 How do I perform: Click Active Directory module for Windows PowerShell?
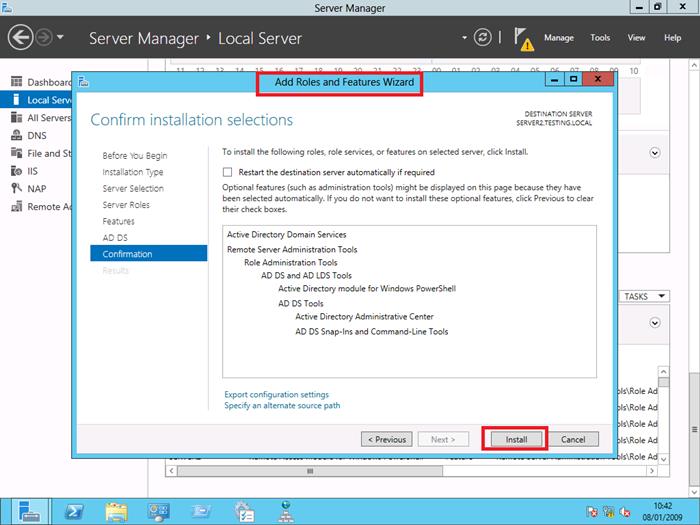tap(367, 288)
